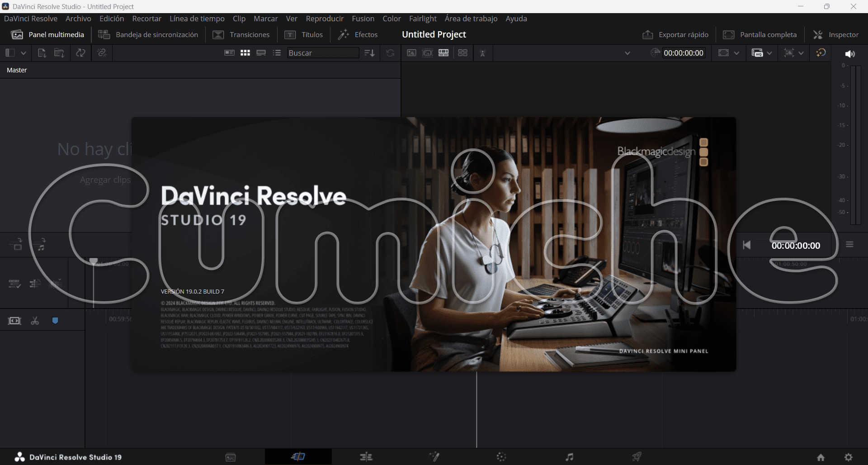The height and width of the screenshot is (465, 868).
Task: Select the Master bin label
Action: point(17,70)
